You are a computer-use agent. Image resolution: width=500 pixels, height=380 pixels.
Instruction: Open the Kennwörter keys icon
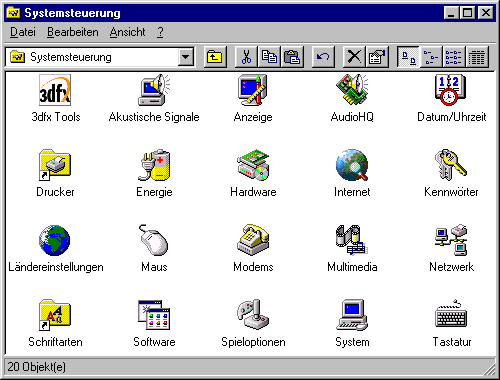[451, 165]
